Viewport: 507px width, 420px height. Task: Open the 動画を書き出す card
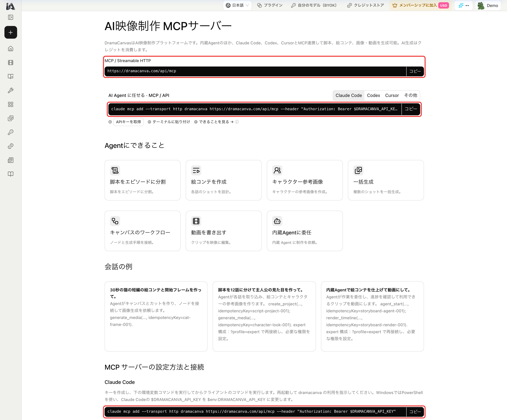coord(224,231)
